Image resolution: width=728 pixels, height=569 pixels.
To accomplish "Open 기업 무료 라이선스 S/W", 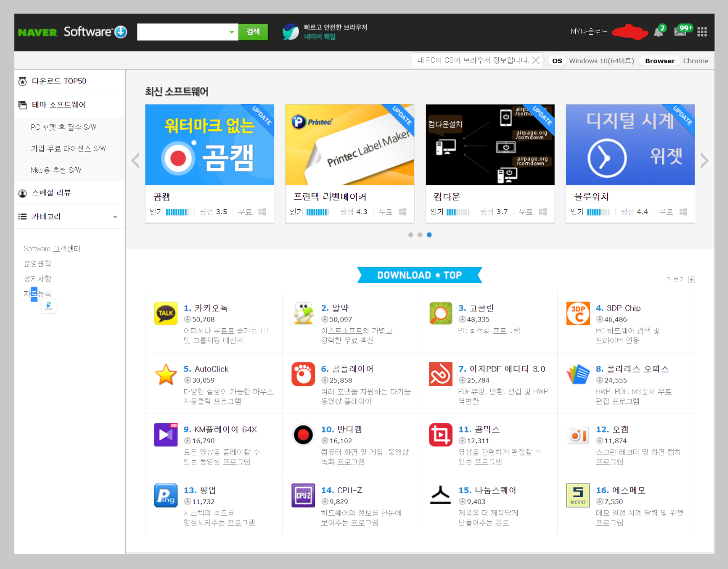I will [x=68, y=149].
